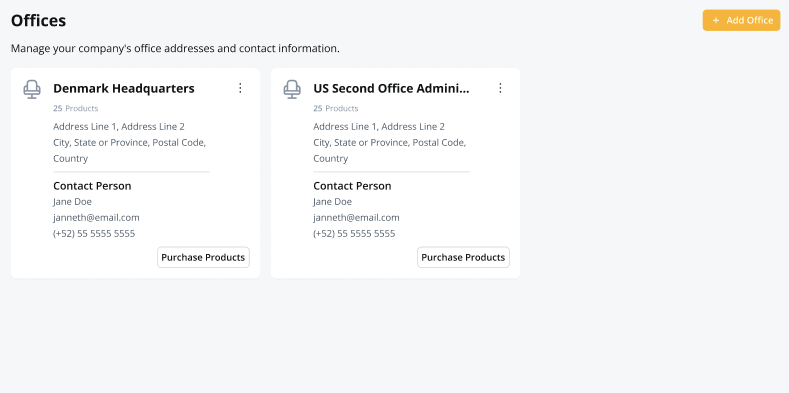Click the phone number in the US office card
The image size is (789, 393).
[354, 233]
